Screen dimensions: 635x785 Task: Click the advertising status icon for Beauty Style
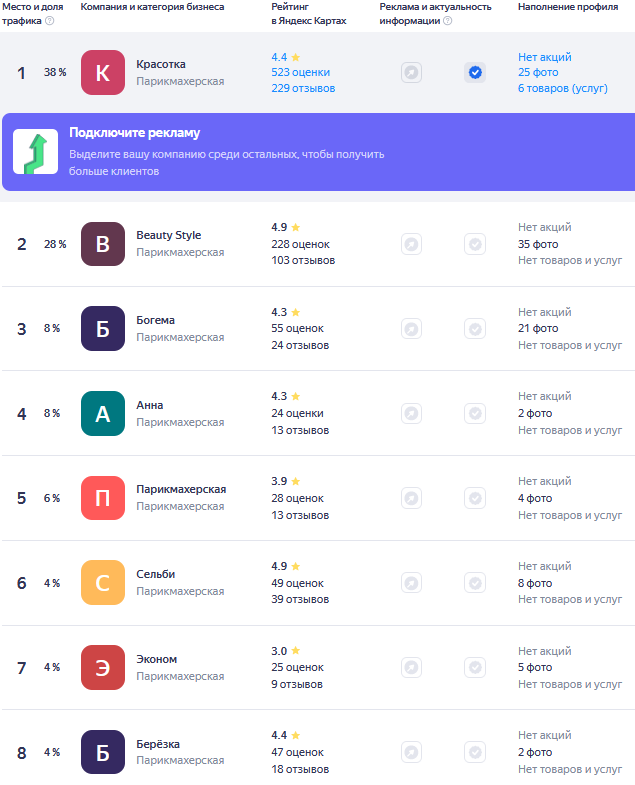coord(411,244)
